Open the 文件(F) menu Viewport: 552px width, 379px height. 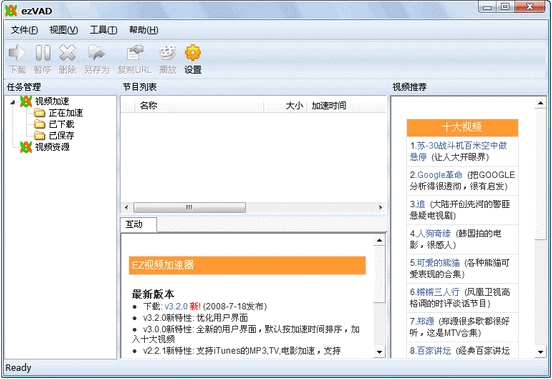(x=24, y=30)
